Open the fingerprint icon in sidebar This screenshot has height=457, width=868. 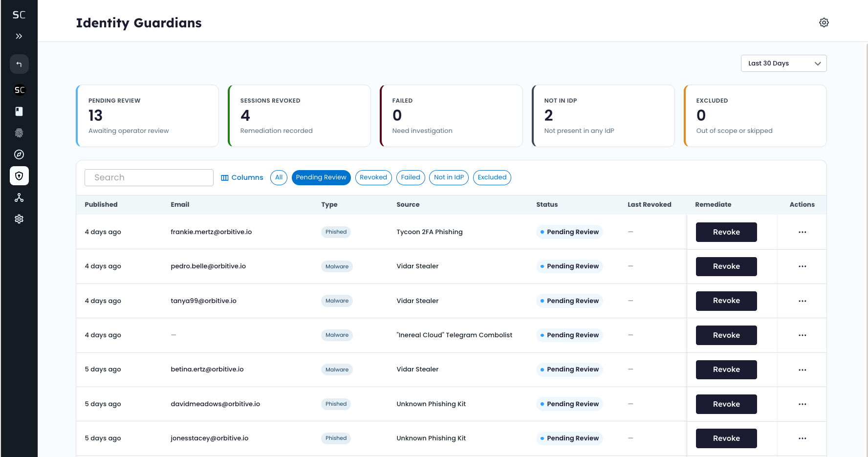click(19, 133)
